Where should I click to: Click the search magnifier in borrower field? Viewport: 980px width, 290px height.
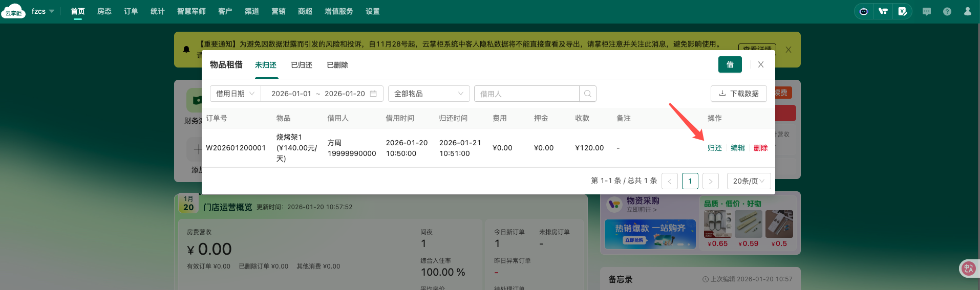[x=588, y=94]
